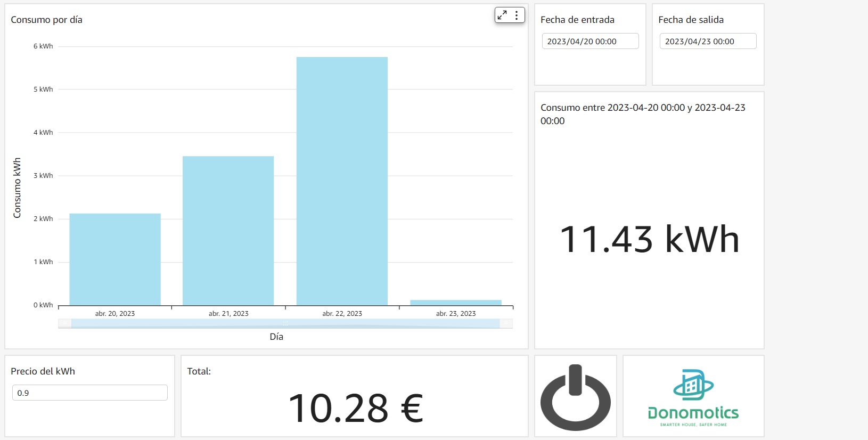Select the small abr. 23, 2023 bar

point(456,303)
